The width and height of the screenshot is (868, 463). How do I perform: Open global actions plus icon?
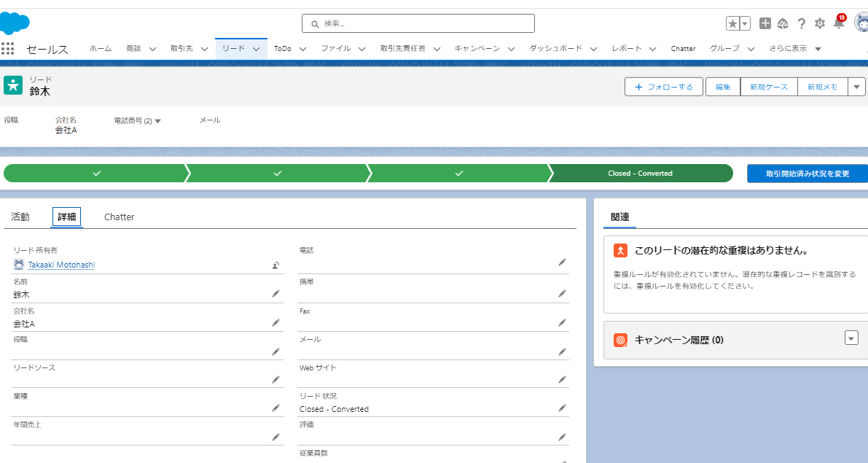(x=765, y=23)
